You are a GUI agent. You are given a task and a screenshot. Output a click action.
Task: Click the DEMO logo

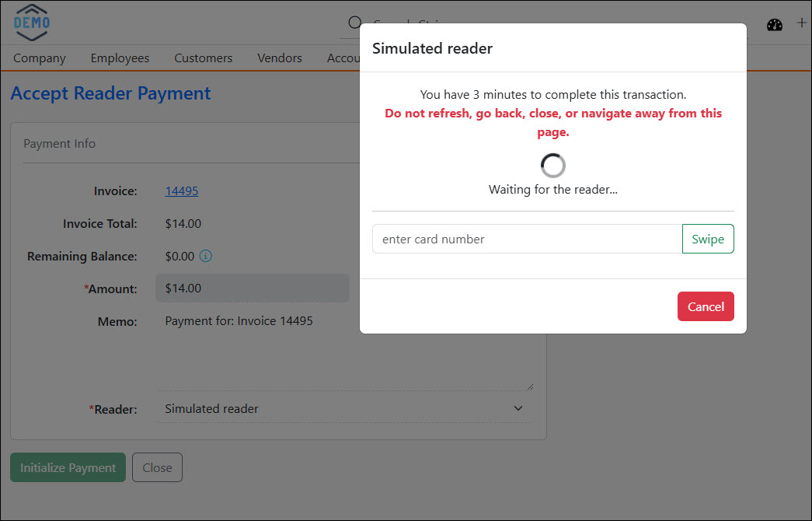coord(31,23)
